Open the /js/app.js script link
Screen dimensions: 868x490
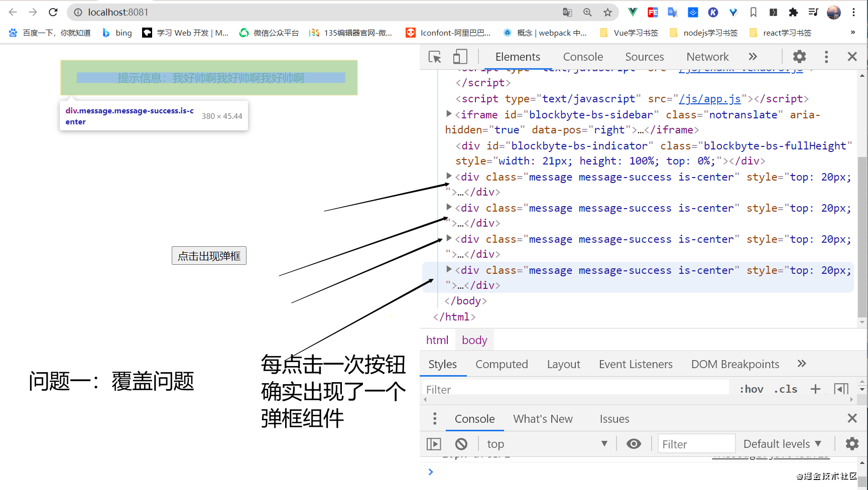coord(710,99)
